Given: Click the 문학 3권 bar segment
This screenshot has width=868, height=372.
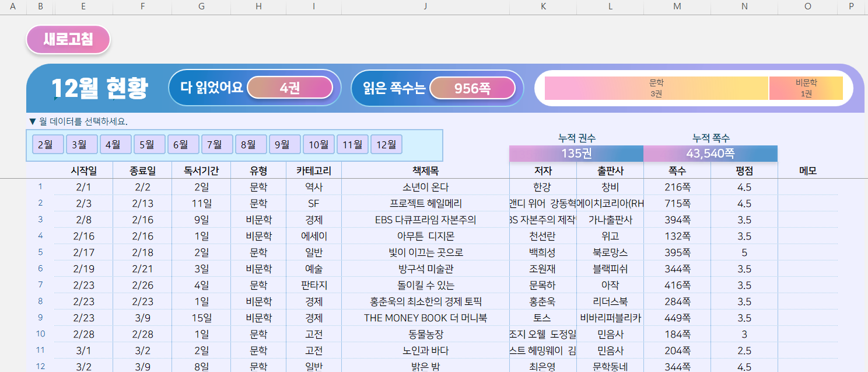Looking at the screenshot, I should (x=656, y=88).
